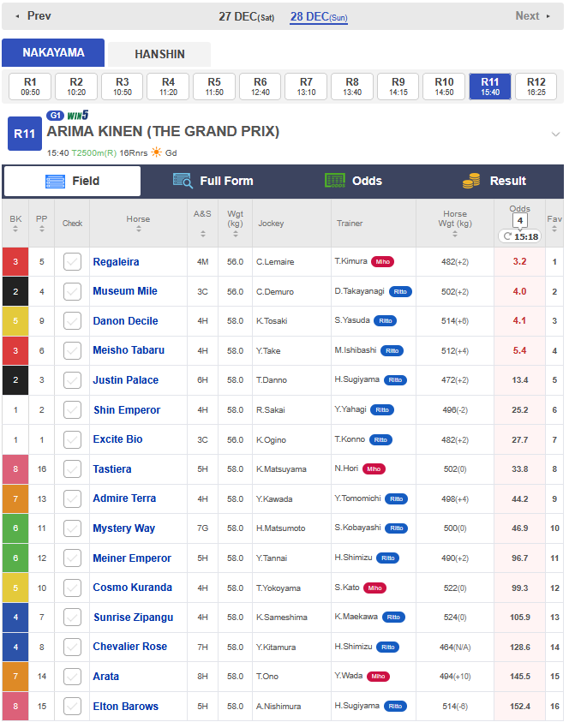
Task: Click the WIN5 logo icon
Action: click(x=78, y=115)
